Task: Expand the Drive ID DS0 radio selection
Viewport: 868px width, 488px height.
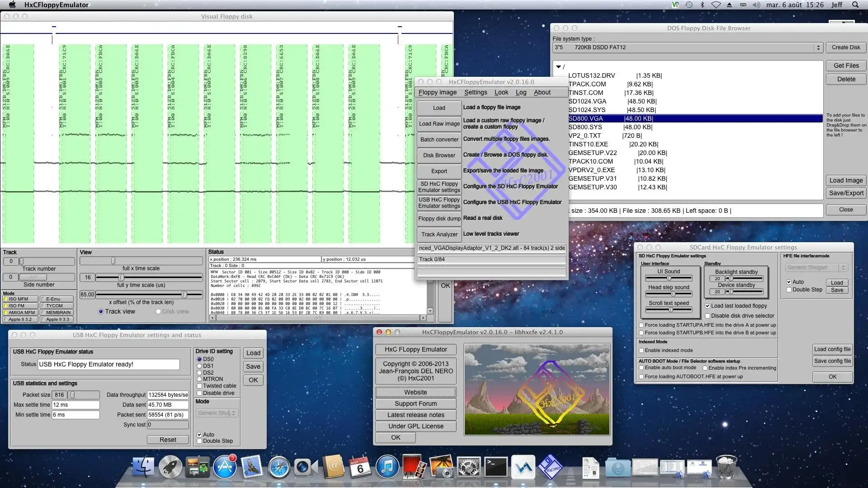Action: (198, 358)
